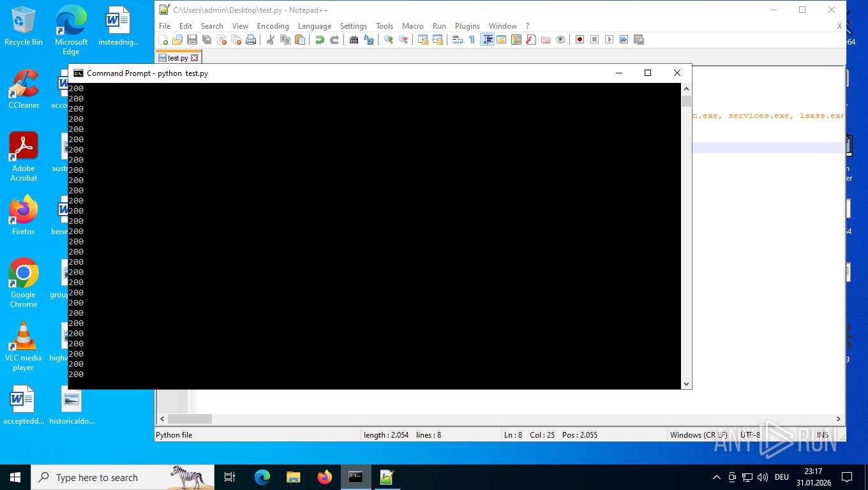
Task: Open the Edit menu
Action: pos(186,26)
